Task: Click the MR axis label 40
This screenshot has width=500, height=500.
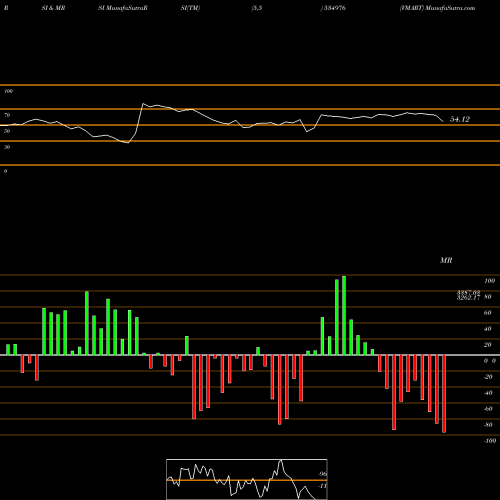Action: pos(488,329)
